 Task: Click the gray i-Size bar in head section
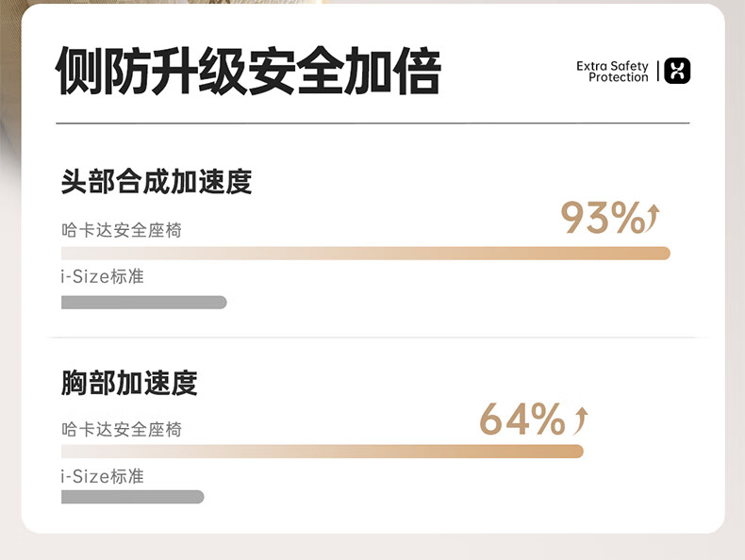[x=143, y=303]
